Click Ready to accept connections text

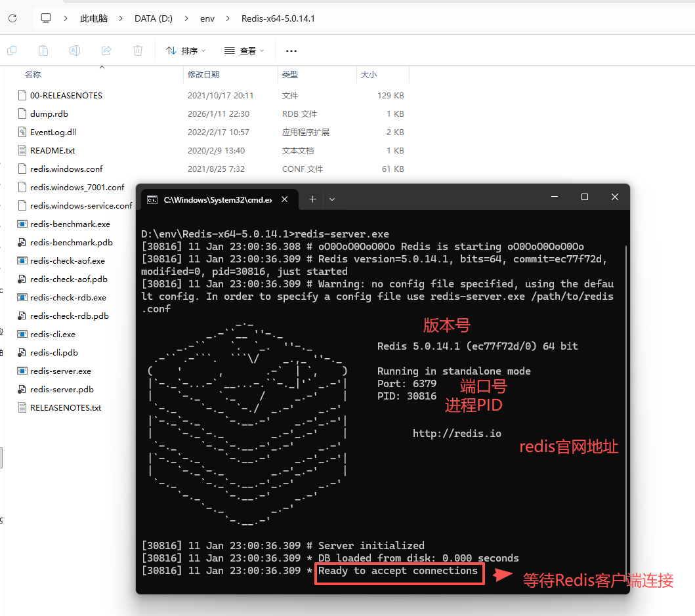tap(398, 571)
